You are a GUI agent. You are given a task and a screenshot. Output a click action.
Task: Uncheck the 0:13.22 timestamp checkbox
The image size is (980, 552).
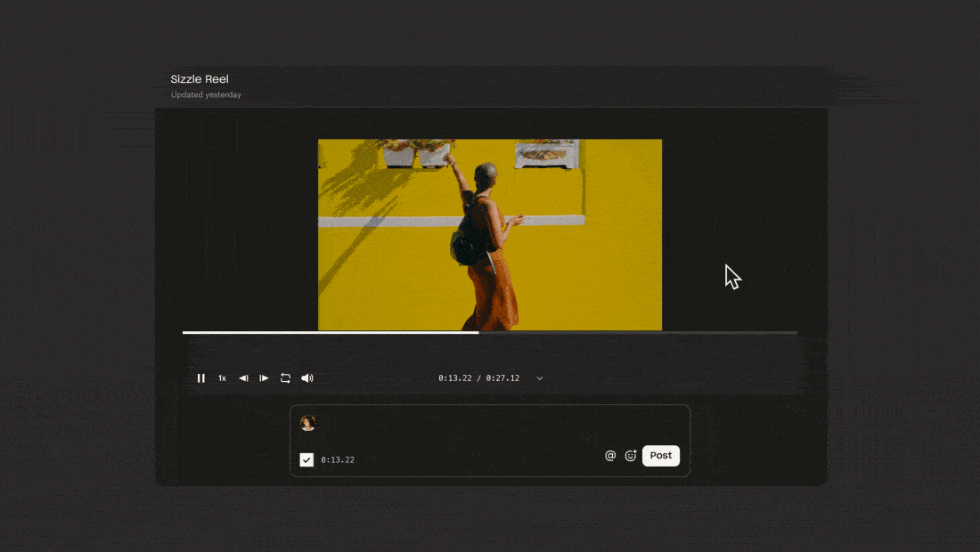[x=306, y=459]
